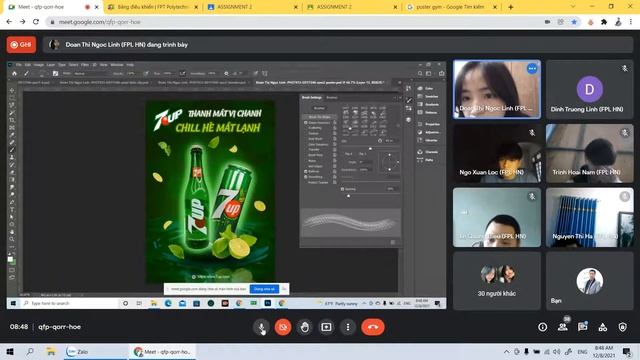
Task: Open options on Doan Thi Ngoc Linh tile
Action: [531, 69]
